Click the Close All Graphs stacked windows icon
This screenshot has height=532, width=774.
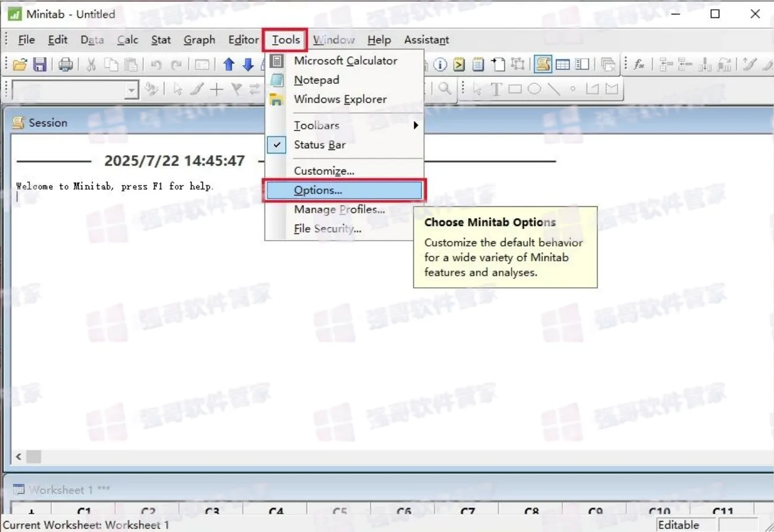[x=608, y=64]
